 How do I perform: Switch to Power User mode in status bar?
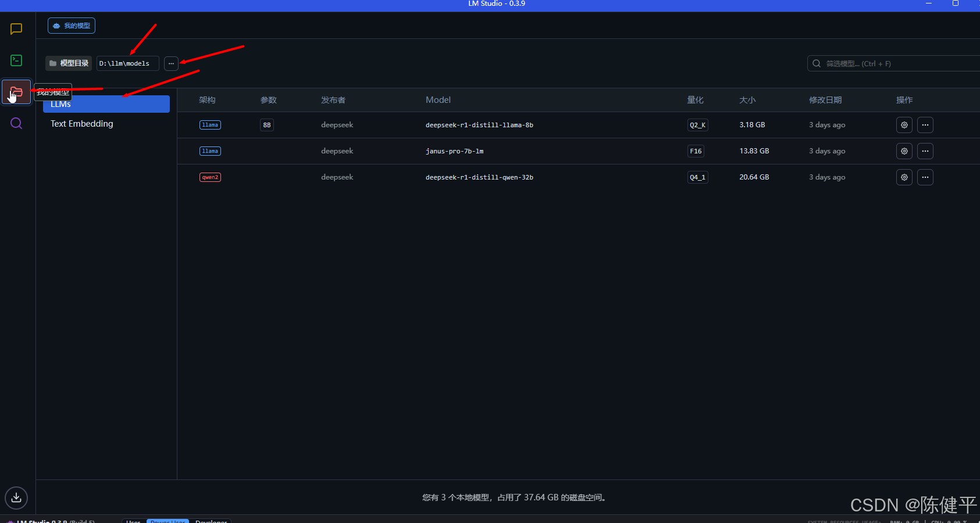(168, 521)
